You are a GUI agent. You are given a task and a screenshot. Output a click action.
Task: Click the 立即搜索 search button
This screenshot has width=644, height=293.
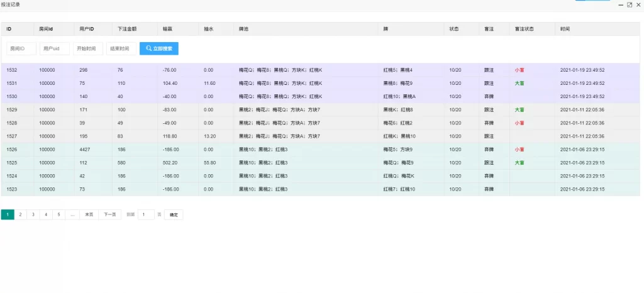click(x=158, y=48)
